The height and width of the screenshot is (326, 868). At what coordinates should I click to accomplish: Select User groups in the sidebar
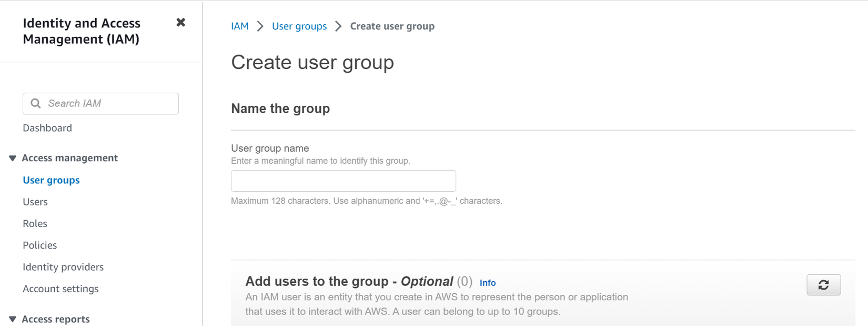(51, 180)
